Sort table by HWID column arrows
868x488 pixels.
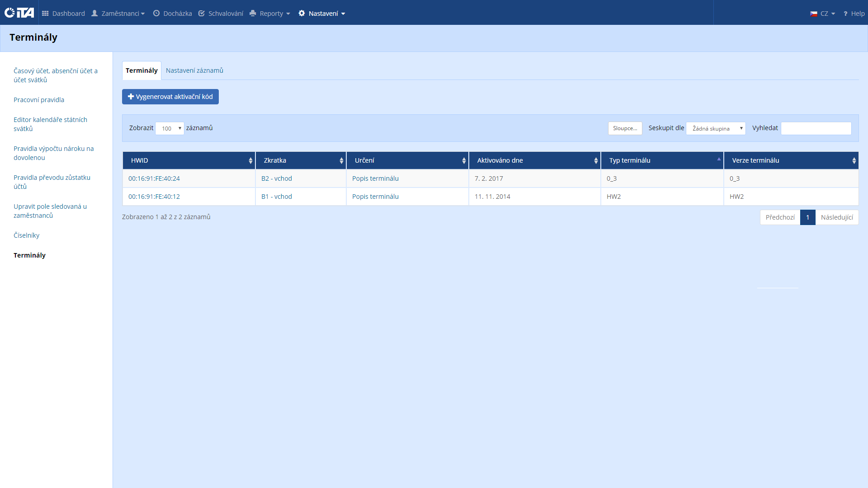(250, 160)
